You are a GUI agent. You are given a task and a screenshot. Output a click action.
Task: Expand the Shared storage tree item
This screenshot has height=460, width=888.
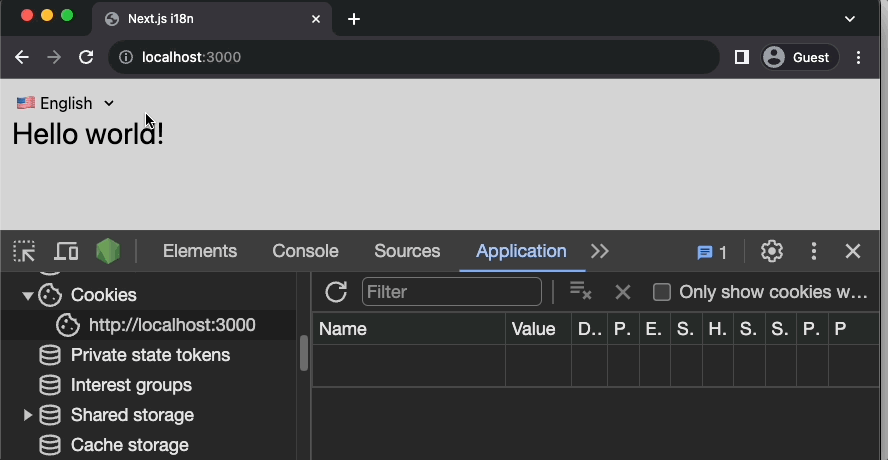[x=28, y=415]
